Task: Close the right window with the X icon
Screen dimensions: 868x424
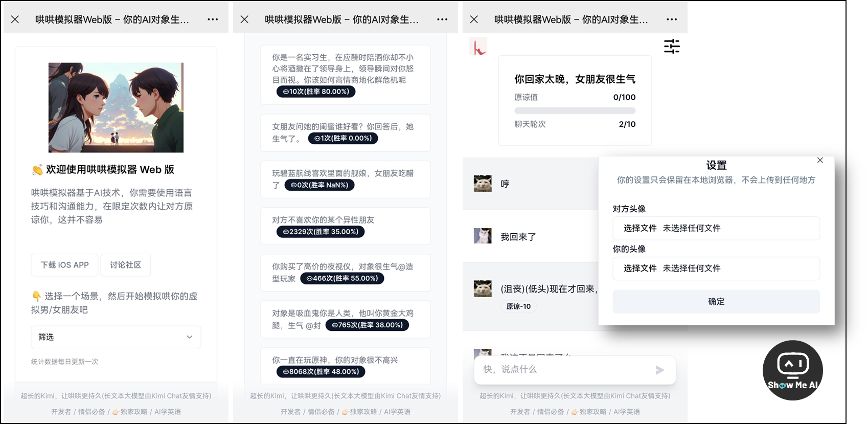Action: point(474,19)
